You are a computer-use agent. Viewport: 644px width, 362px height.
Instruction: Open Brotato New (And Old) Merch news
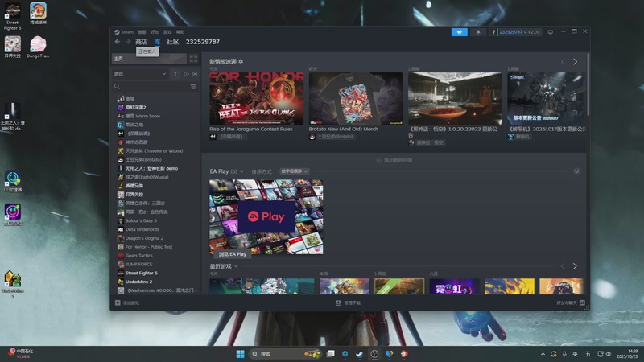coord(344,129)
